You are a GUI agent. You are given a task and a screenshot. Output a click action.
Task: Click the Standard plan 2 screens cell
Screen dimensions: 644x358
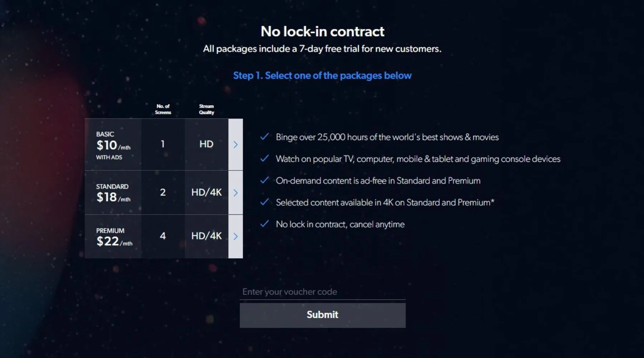click(163, 193)
